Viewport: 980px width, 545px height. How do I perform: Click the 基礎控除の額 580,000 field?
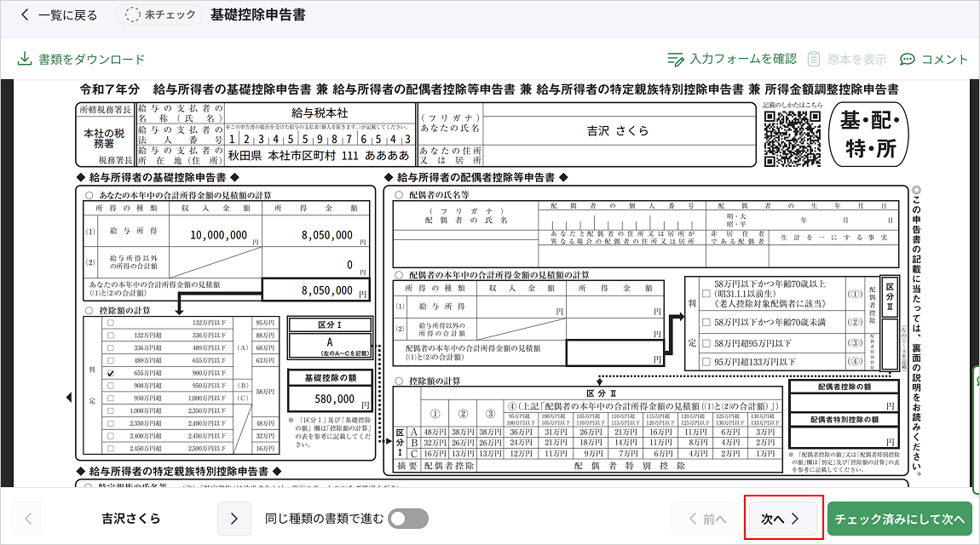328,399
